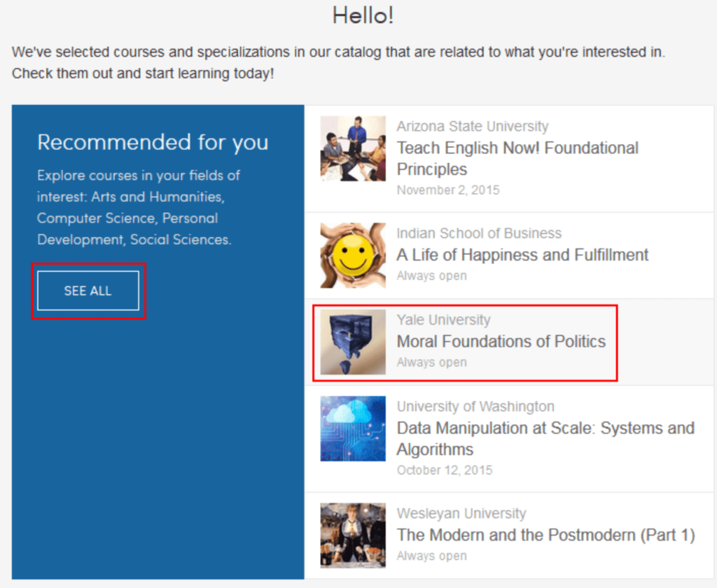The width and height of the screenshot is (717, 588).
Task: Click the Recommended for you heading
Action: click(x=153, y=143)
